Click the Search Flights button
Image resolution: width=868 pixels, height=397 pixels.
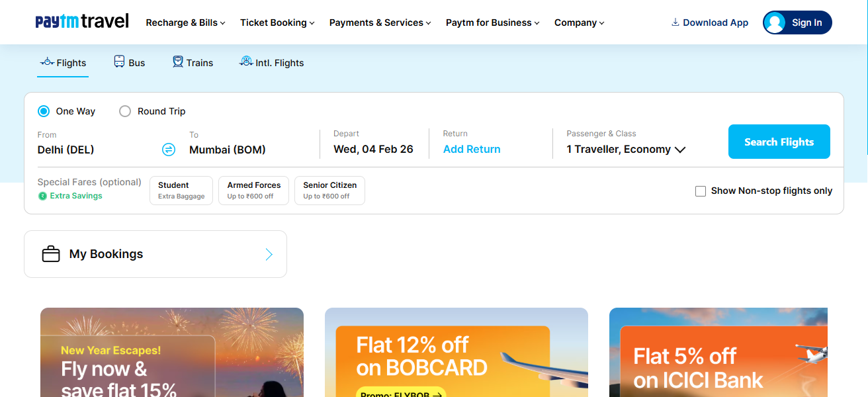[779, 141]
